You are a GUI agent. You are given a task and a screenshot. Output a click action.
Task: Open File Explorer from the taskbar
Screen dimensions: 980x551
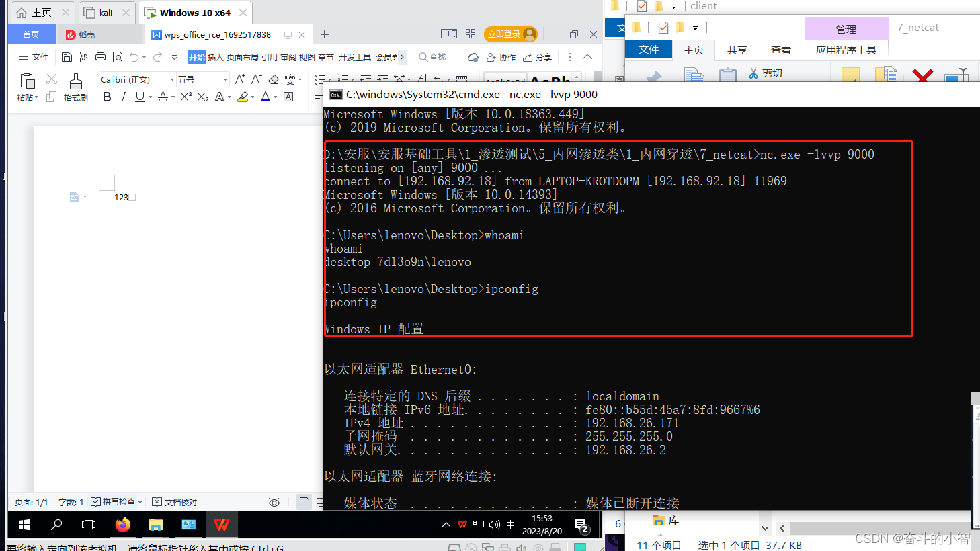click(x=155, y=525)
